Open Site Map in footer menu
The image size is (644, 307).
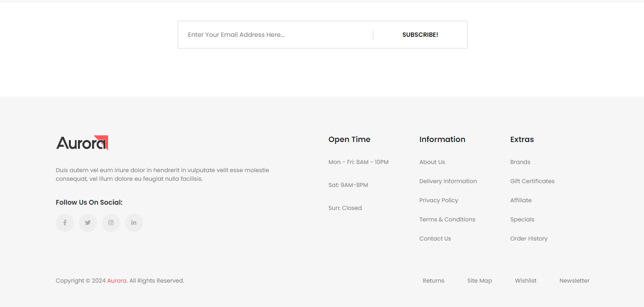[x=479, y=281]
